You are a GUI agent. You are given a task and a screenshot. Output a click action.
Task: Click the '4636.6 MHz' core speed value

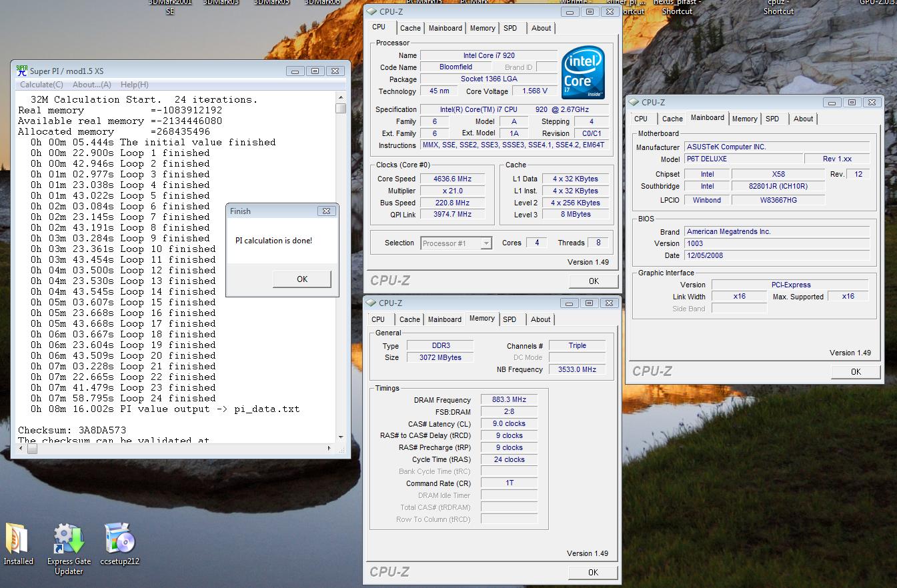452,179
